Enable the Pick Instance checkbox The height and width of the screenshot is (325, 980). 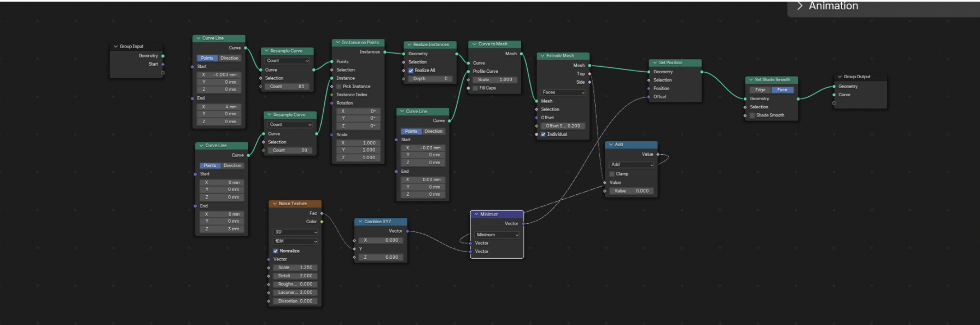tap(339, 86)
